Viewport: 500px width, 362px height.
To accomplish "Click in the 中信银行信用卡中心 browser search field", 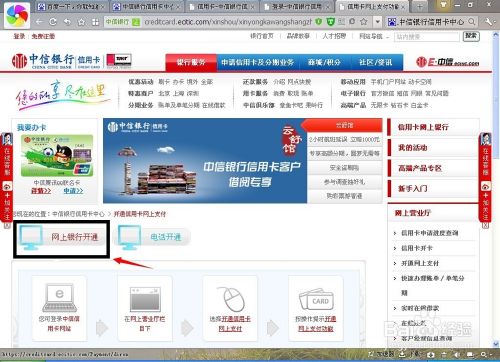I will (431, 22).
